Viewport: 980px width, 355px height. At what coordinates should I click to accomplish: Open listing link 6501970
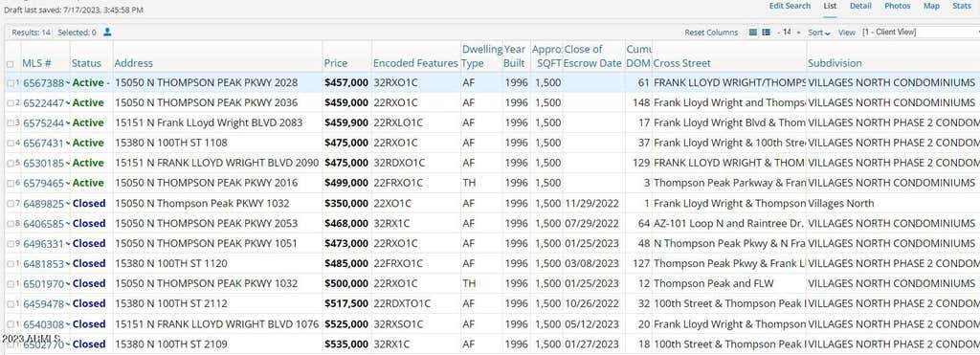point(43,284)
